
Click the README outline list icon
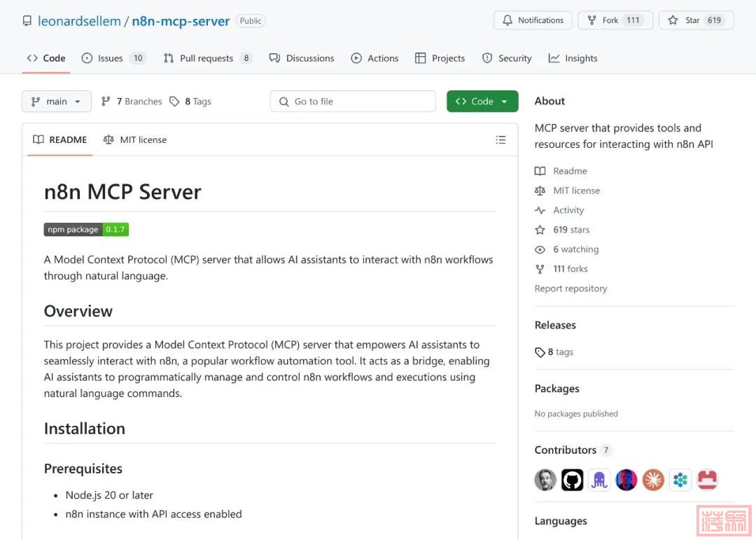click(x=500, y=140)
